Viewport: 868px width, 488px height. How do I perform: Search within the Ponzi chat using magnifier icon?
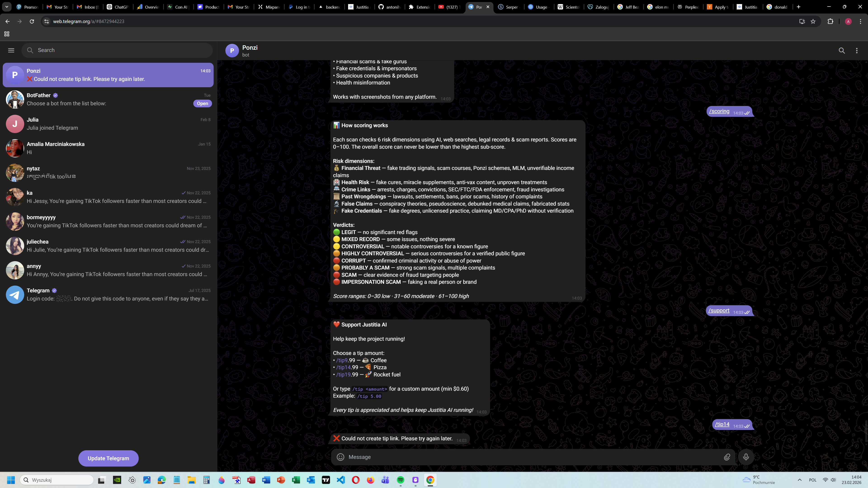841,51
